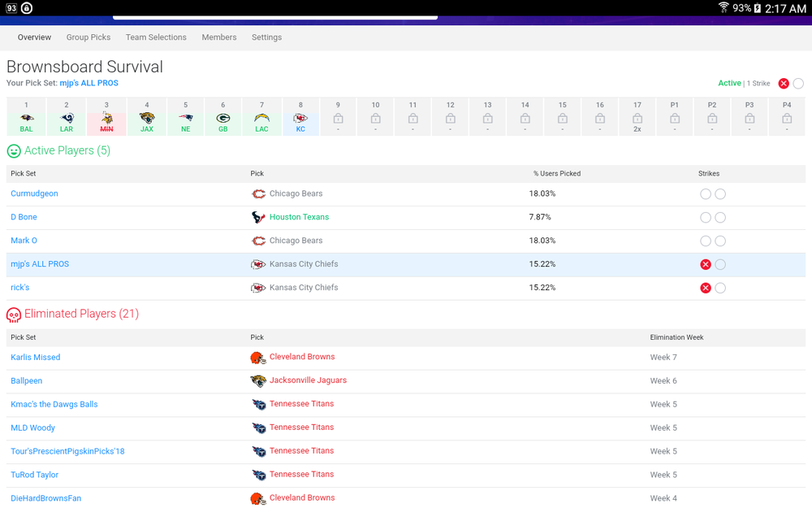This screenshot has width=812, height=508.
Task: Open the Team Selections tab
Action: (156, 37)
